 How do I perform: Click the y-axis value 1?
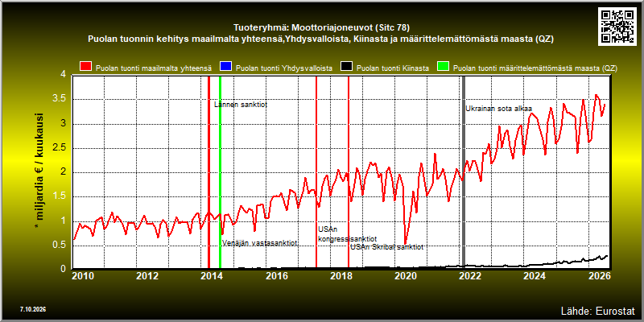click(x=64, y=221)
